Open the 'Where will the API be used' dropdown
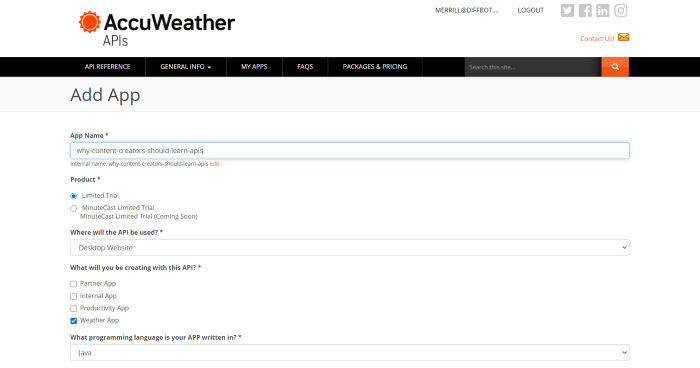 [350, 247]
